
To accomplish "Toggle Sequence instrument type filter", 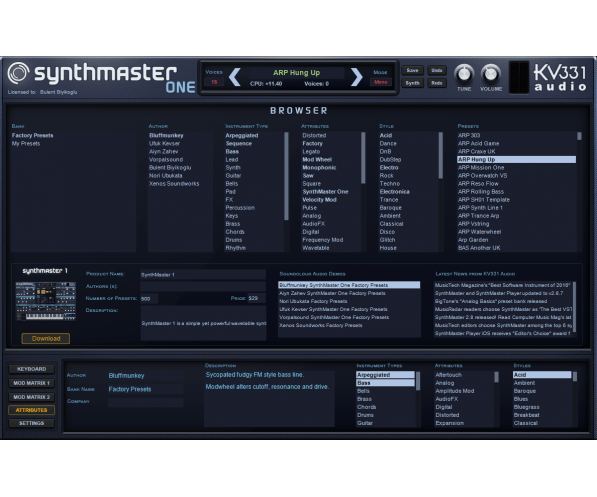I will (x=239, y=144).
